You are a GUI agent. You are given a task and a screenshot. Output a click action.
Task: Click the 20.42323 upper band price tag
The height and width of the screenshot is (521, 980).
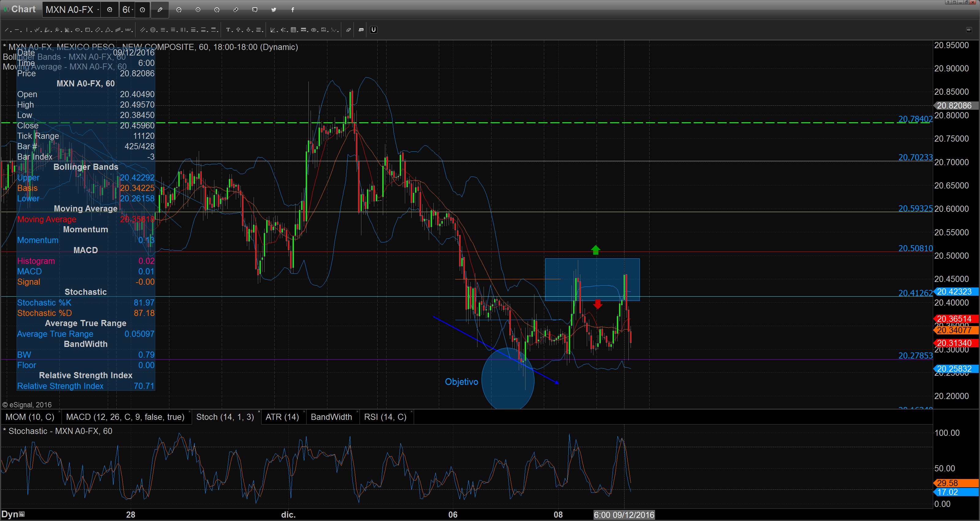956,292
